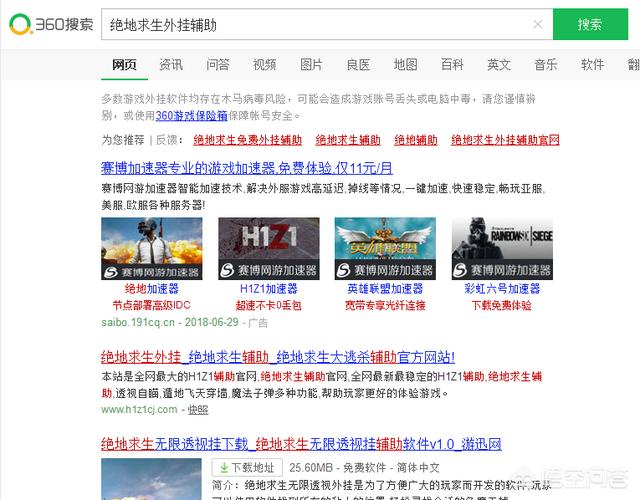Screen dimensions: 640x500
Task: Open the 绝地加速器 link
Action: coord(152,289)
